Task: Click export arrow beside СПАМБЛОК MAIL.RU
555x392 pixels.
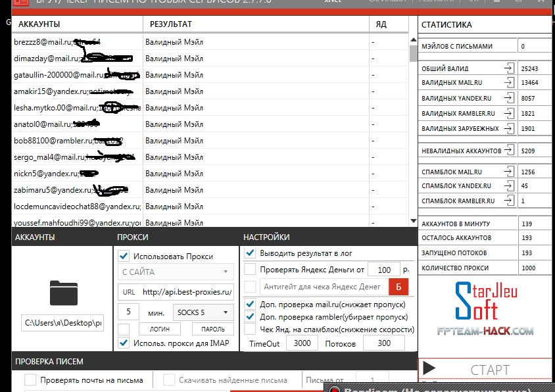Action: 508,172
